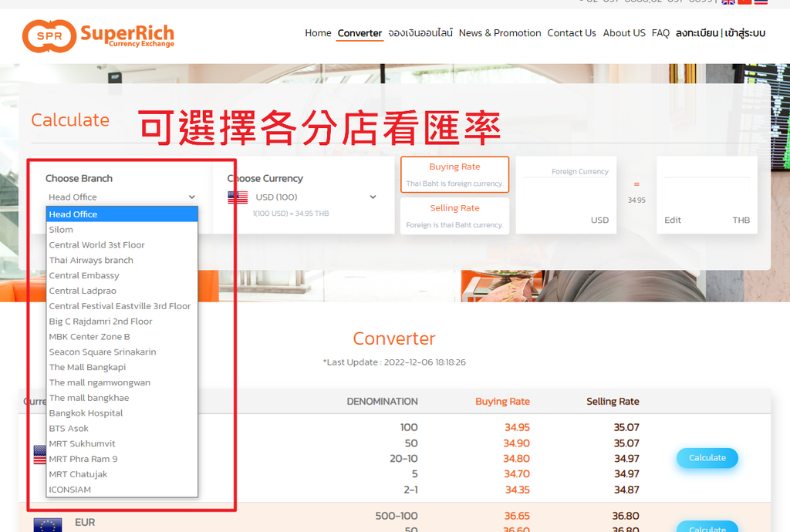Viewport: 790px width, 532px height.
Task: Select The mall bangkhae option
Action: tap(122, 398)
